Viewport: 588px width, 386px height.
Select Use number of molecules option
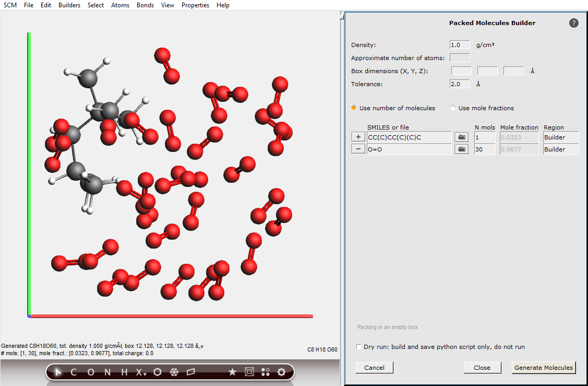coord(354,108)
